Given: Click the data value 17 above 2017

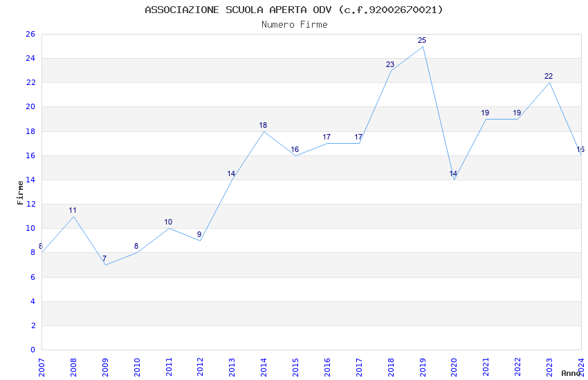Looking at the screenshot, I should pos(358,137).
